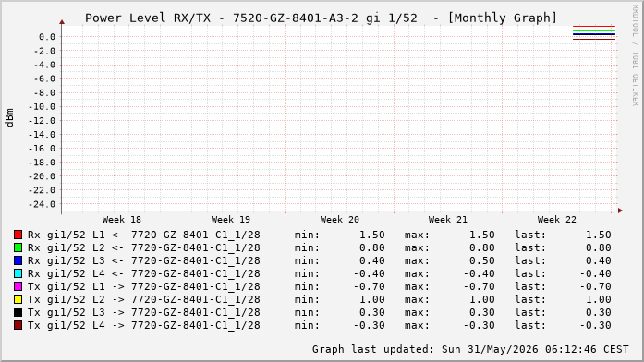Click the cyan Rx L4 legend swatch
Image resolution: width=644 pixels, height=362 pixels.
click(18, 273)
